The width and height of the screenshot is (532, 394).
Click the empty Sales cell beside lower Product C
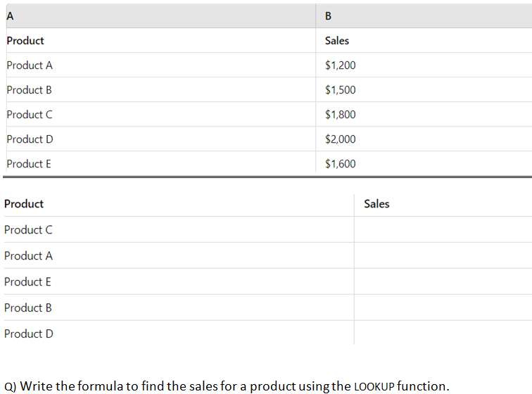pyautogui.click(x=442, y=230)
